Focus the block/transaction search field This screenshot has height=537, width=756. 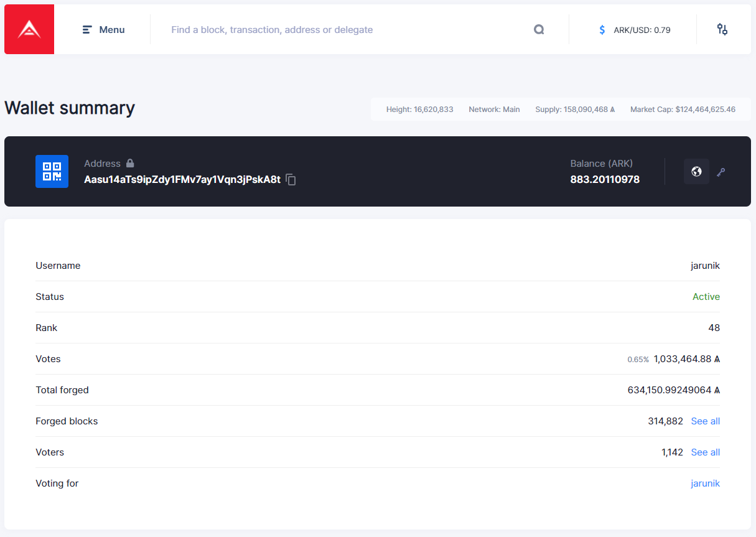pyautogui.click(x=346, y=30)
